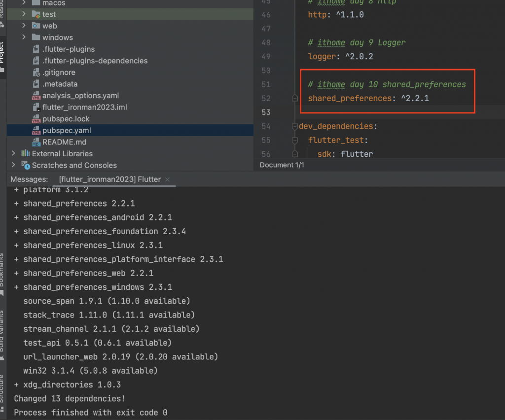
Task: Click the flutter_ironman2023.iml file icon
Action: [36, 107]
